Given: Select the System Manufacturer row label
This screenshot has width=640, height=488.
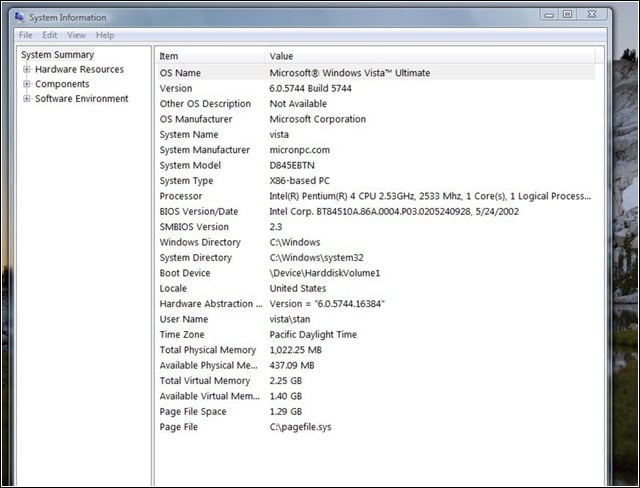Looking at the screenshot, I should [x=204, y=150].
